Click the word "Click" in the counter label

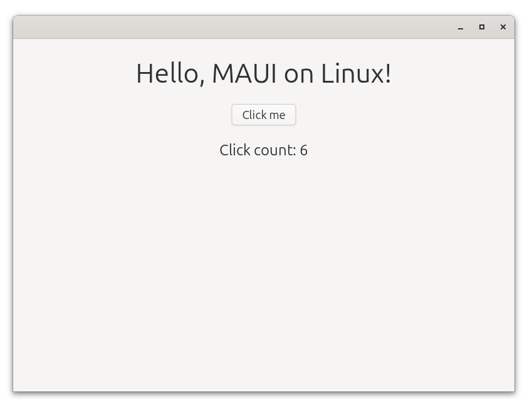235,150
